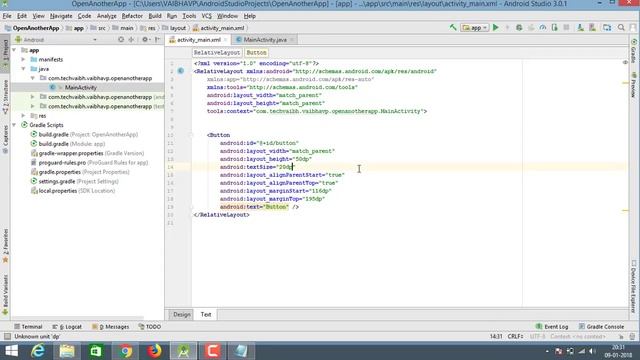Open the Refactor menu
640x360 pixels.
132,16
